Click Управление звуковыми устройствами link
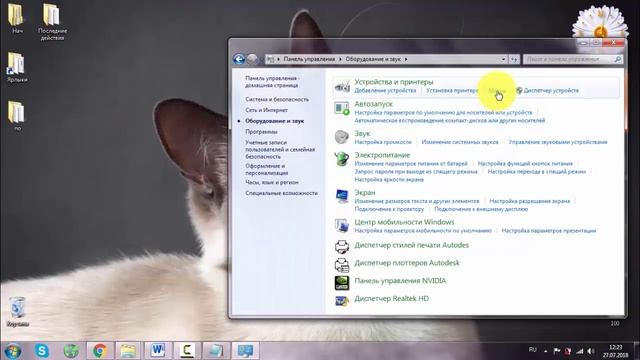Image resolution: width=640 pixels, height=360 pixels. (x=558, y=142)
